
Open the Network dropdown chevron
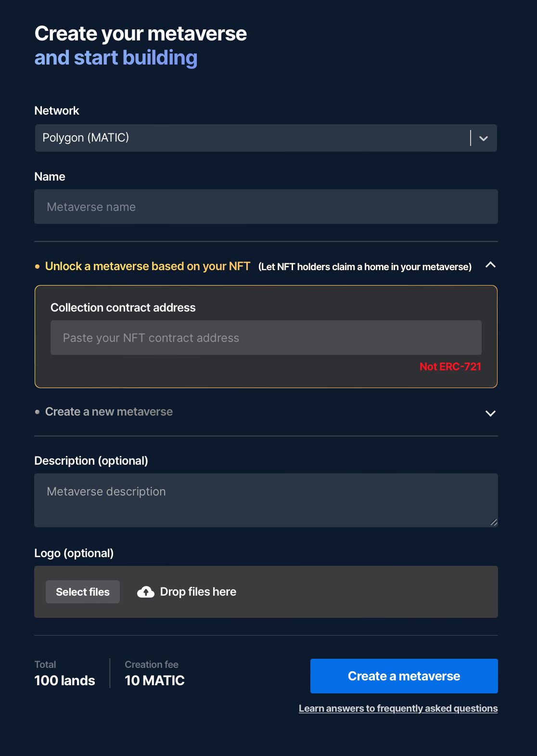[484, 139]
